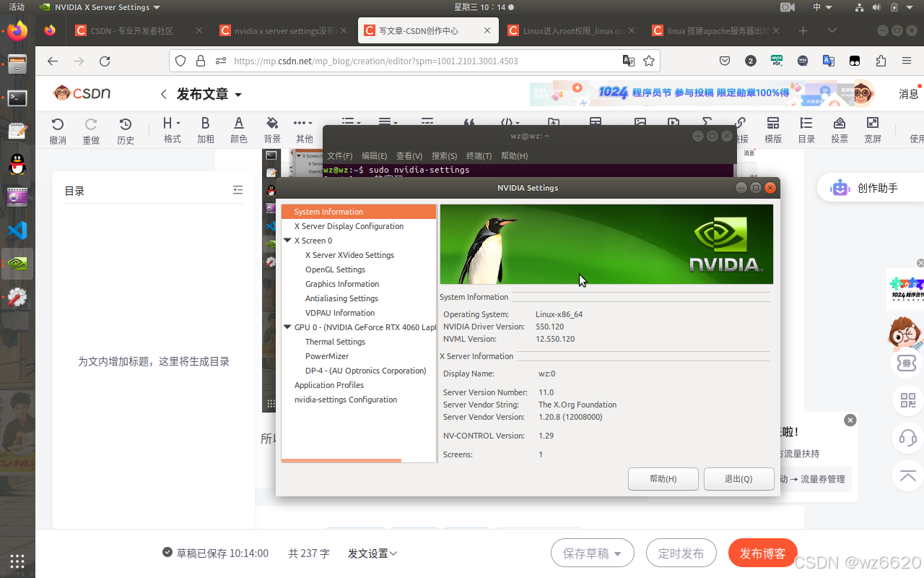Click the horizontal scrollbar under the NVIDIA tree

341,460
